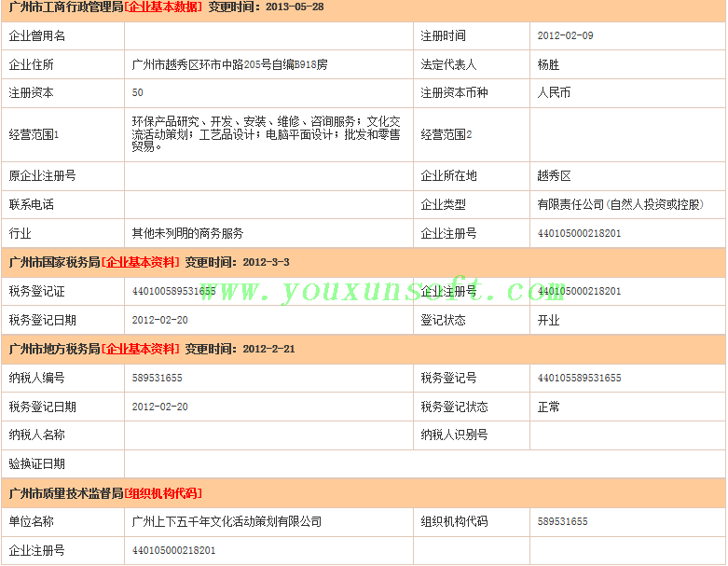Click the 验换证日期 label
Image resolution: width=728 pixels, height=566 pixels.
(x=36, y=463)
